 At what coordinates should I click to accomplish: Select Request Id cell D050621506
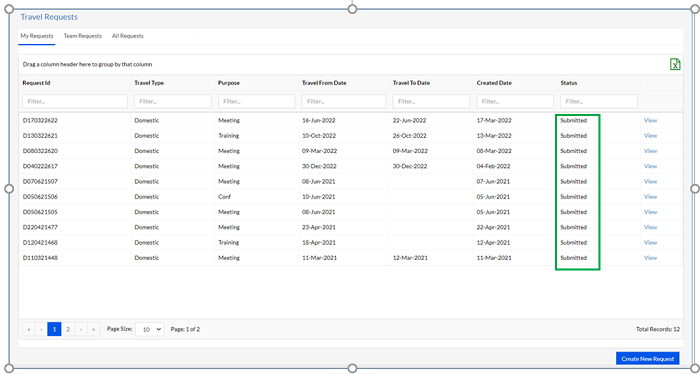coord(40,197)
